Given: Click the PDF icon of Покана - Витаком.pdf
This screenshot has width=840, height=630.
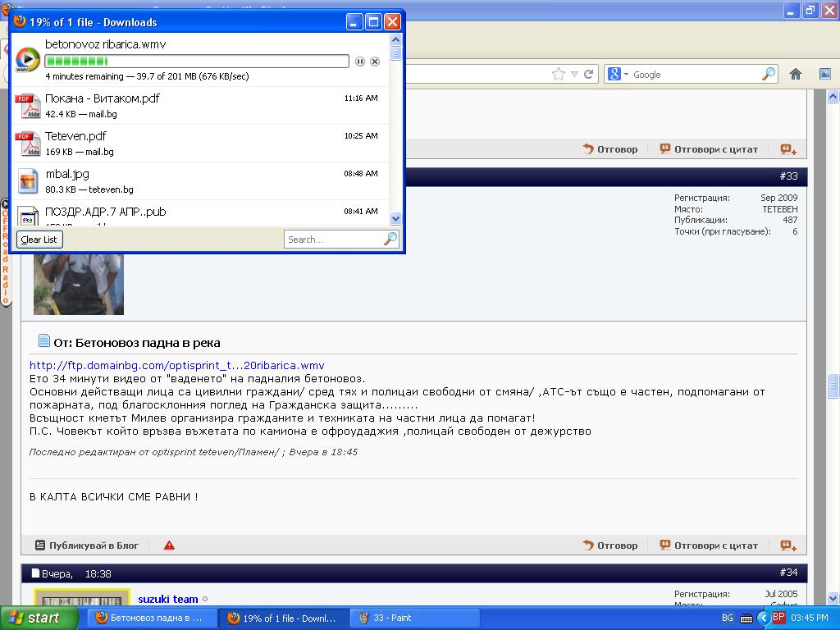Looking at the screenshot, I should [x=28, y=106].
